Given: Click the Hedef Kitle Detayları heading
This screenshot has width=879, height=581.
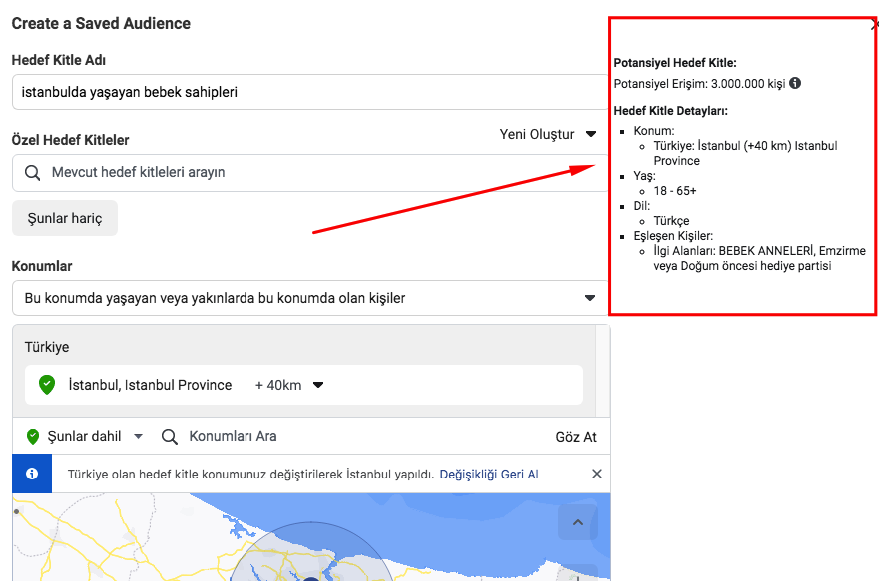Looking at the screenshot, I should pos(670,110).
